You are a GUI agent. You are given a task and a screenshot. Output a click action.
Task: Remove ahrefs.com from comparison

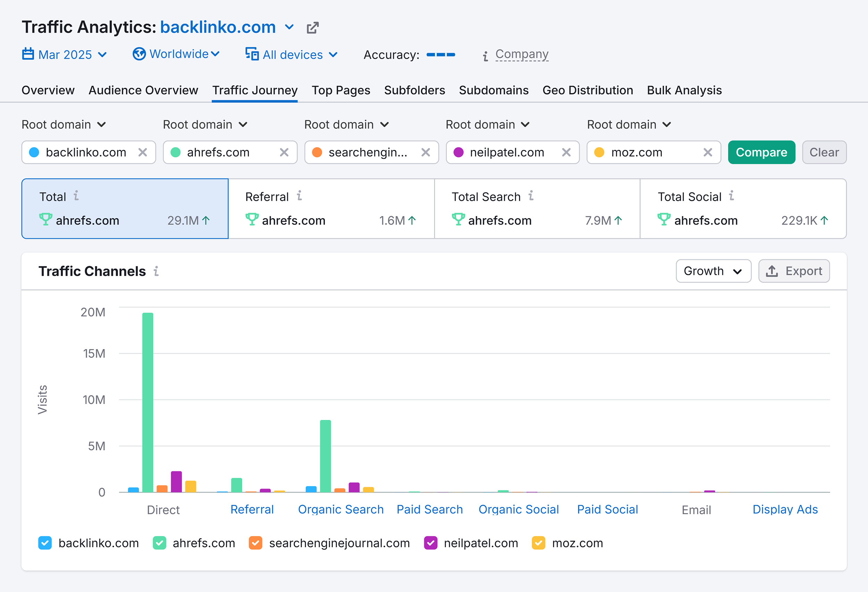(284, 152)
